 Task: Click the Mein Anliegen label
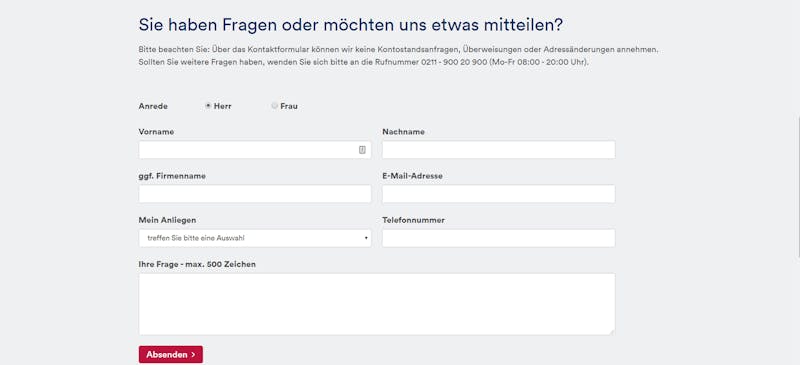[x=167, y=220]
